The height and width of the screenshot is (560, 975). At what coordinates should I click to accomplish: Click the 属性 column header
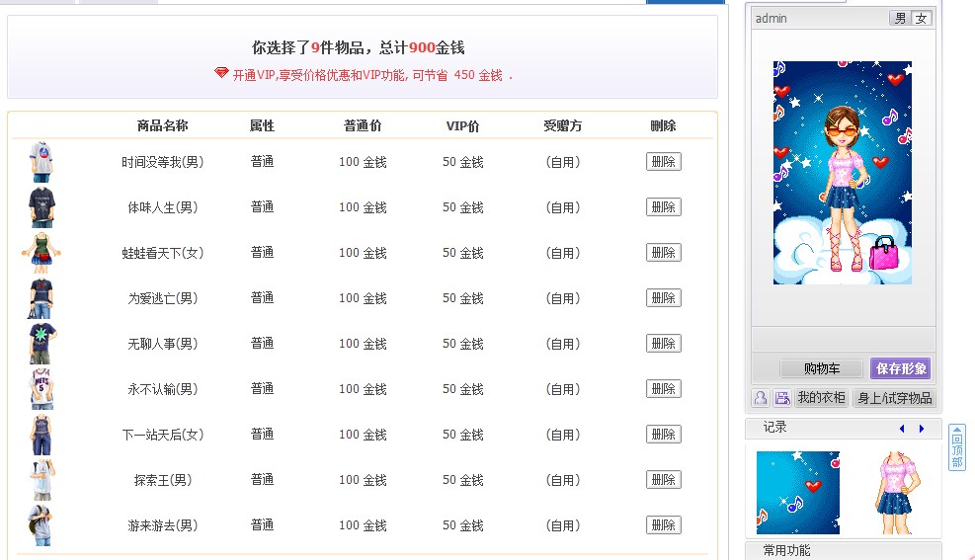pyautogui.click(x=262, y=125)
